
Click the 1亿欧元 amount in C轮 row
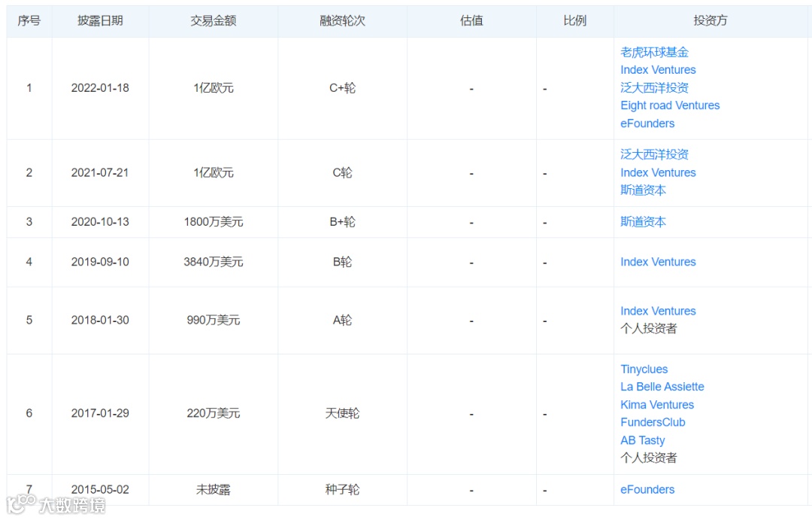pyautogui.click(x=214, y=173)
